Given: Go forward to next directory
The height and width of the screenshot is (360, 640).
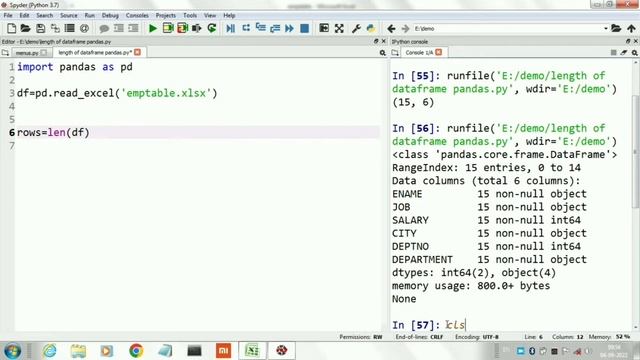Looking at the screenshot, I should tap(405, 29).
